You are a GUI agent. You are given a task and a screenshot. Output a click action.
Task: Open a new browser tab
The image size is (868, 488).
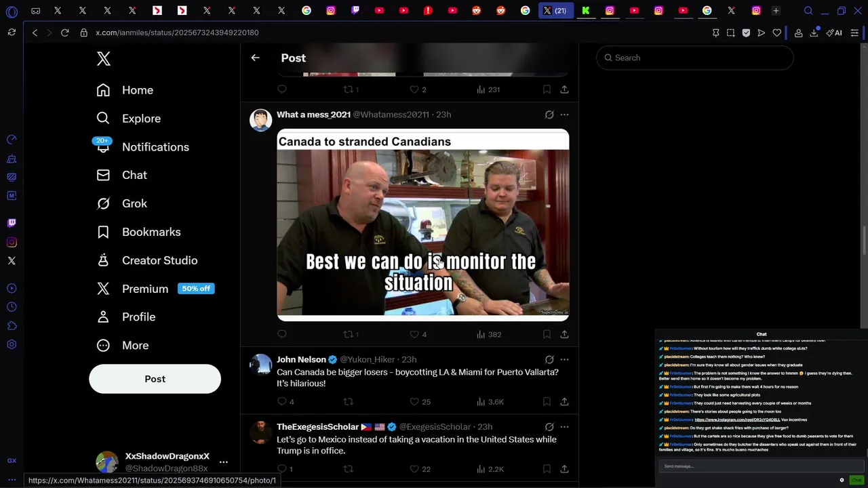tap(776, 10)
